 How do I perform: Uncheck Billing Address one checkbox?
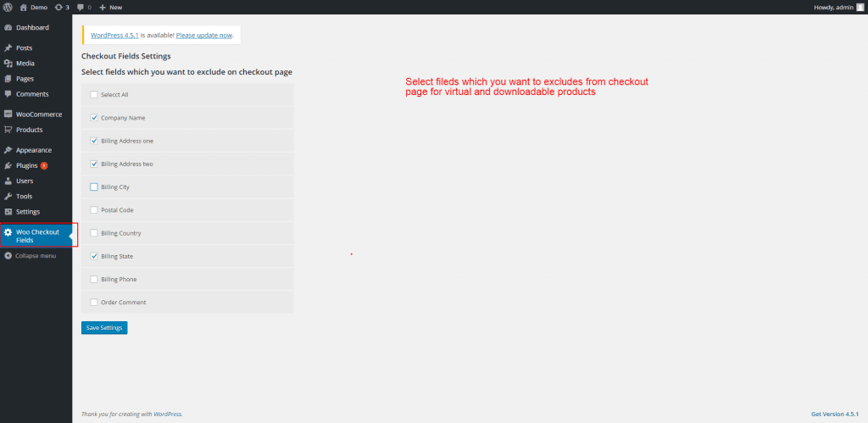pos(93,141)
